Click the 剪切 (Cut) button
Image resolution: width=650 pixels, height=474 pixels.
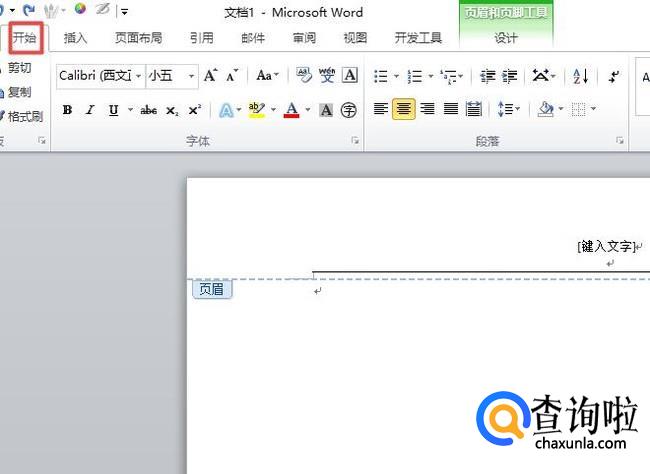click(17, 68)
